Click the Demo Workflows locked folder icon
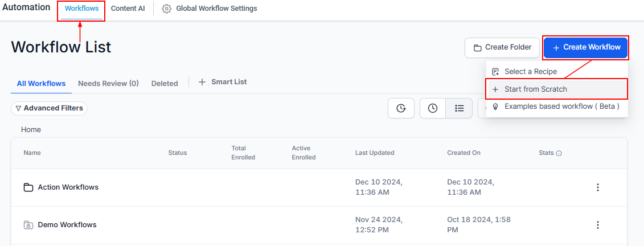 [x=28, y=225]
